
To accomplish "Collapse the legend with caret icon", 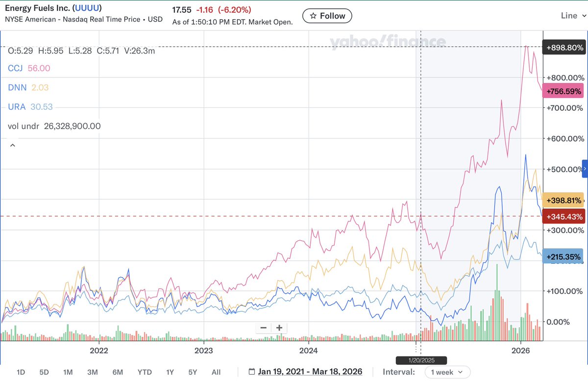I will click(12, 145).
